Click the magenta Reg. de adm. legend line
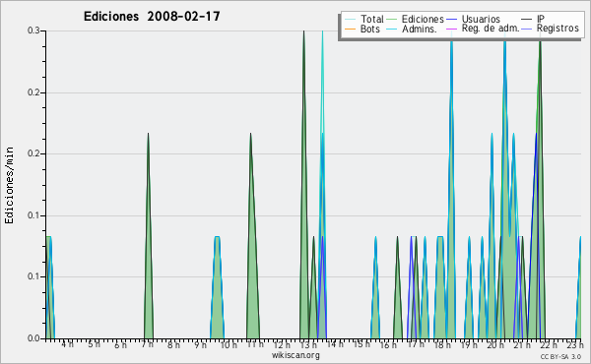 coord(451,29)
